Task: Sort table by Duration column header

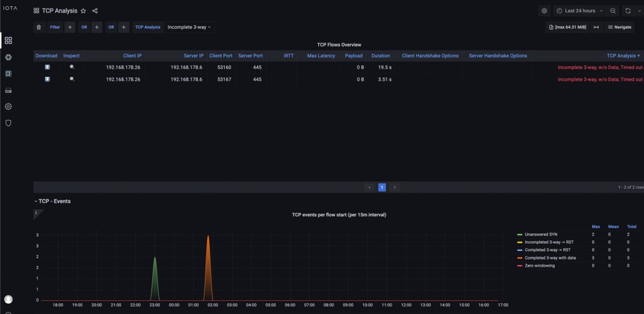Action: coord(380,56)
